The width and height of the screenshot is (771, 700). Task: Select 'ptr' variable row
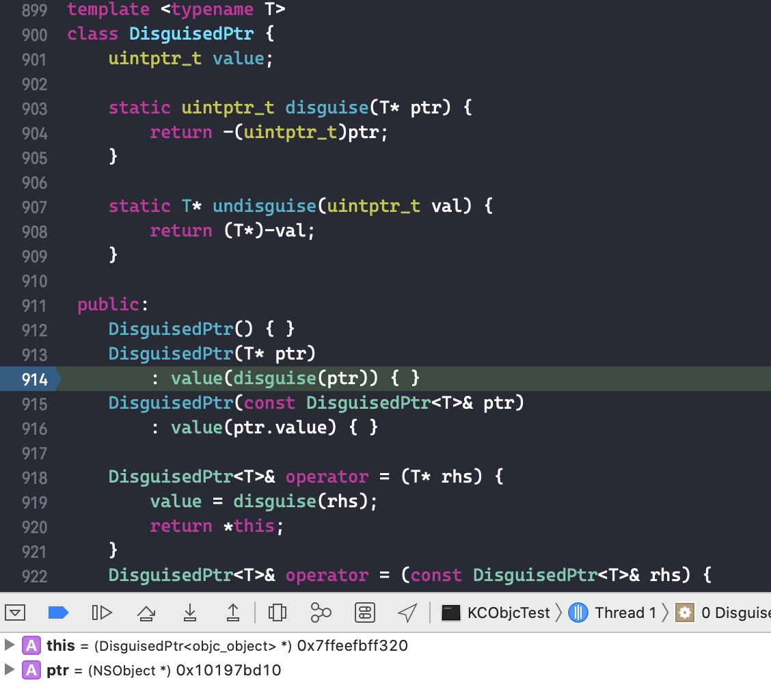[385, 669]
